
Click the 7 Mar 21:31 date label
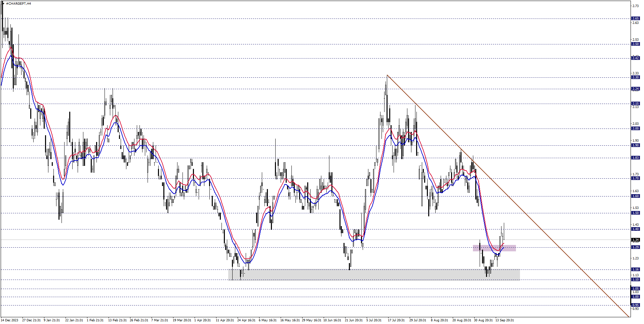160,320
